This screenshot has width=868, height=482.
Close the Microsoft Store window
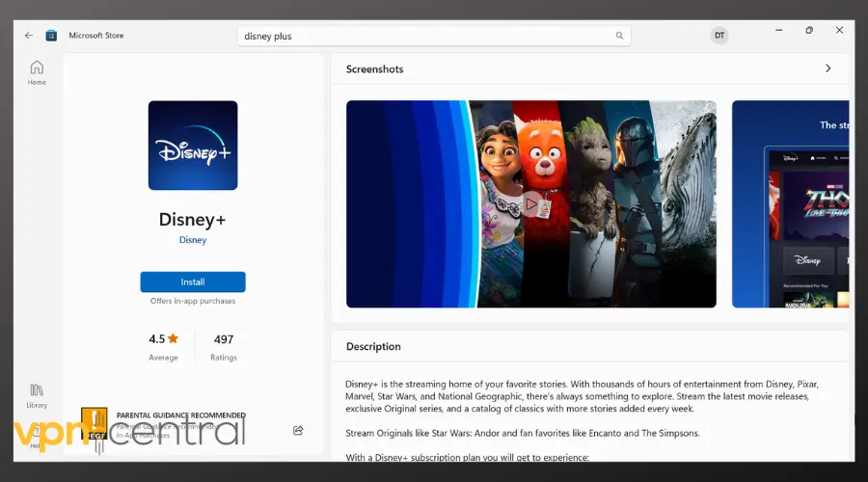pyautogui.click(x=840, y=30)
